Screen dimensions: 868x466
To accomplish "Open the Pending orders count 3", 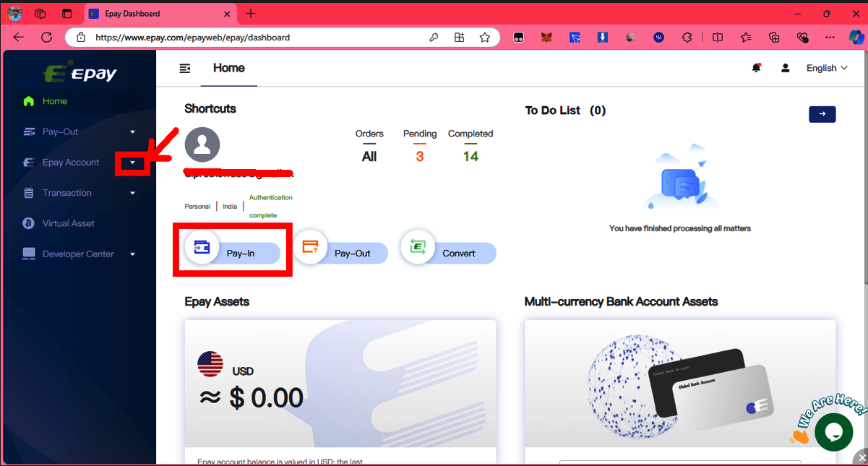I will [x=420, y=157].
